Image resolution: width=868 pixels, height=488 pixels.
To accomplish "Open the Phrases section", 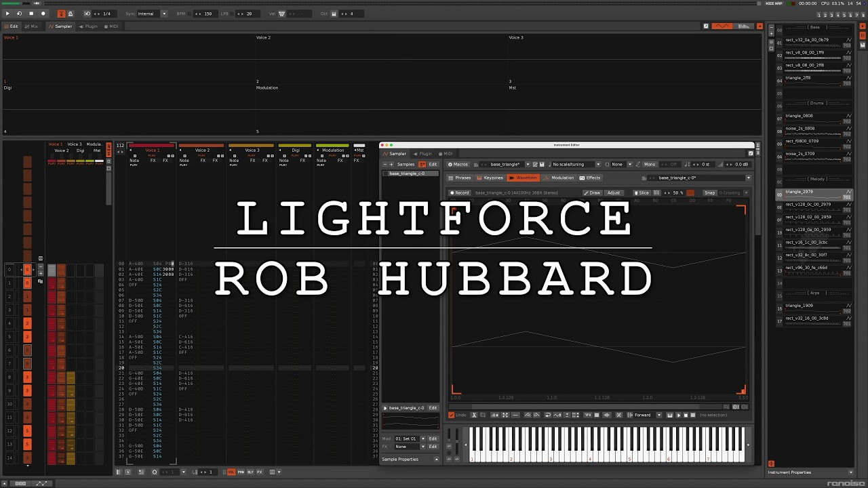I will coord(460,178).
